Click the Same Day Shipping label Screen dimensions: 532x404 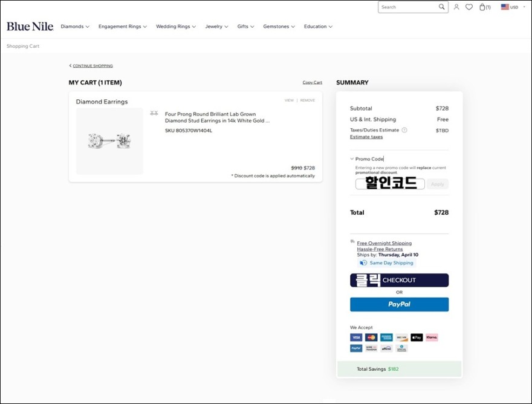point(391,262)
